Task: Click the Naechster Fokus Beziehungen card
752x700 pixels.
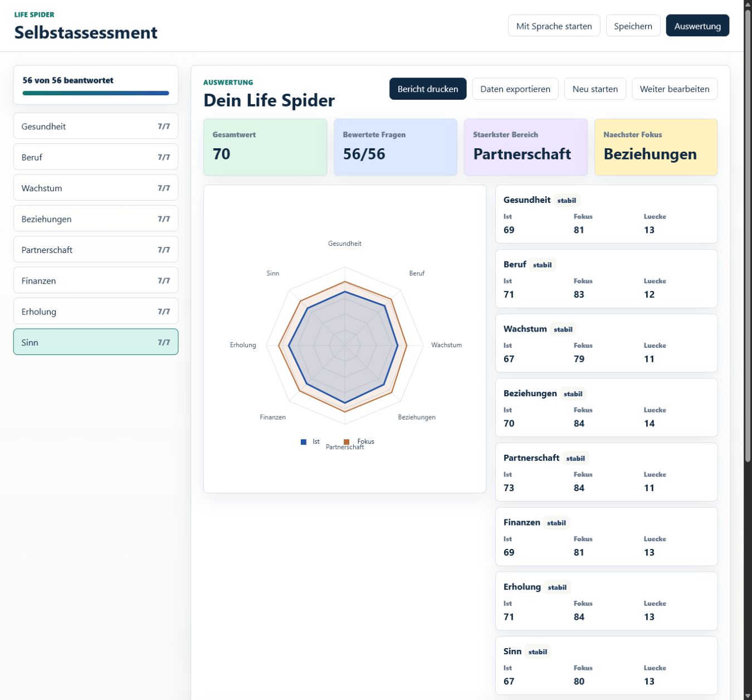Action: click(656, 147)
